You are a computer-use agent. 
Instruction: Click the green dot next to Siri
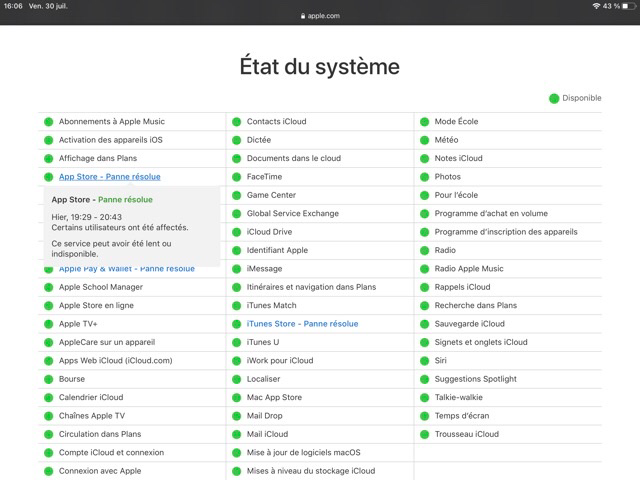click(425, 361)
